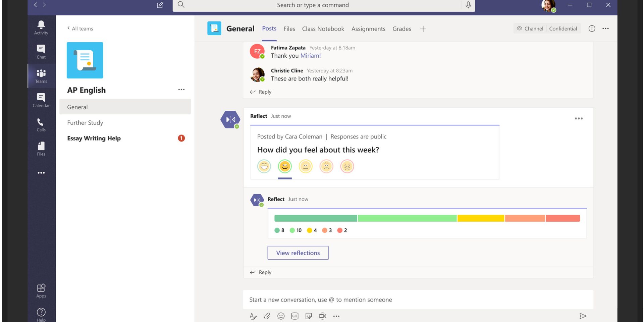Click the yellow results bar segment
The width and height of the screenshot is (644, 322).
pos(481,218)
